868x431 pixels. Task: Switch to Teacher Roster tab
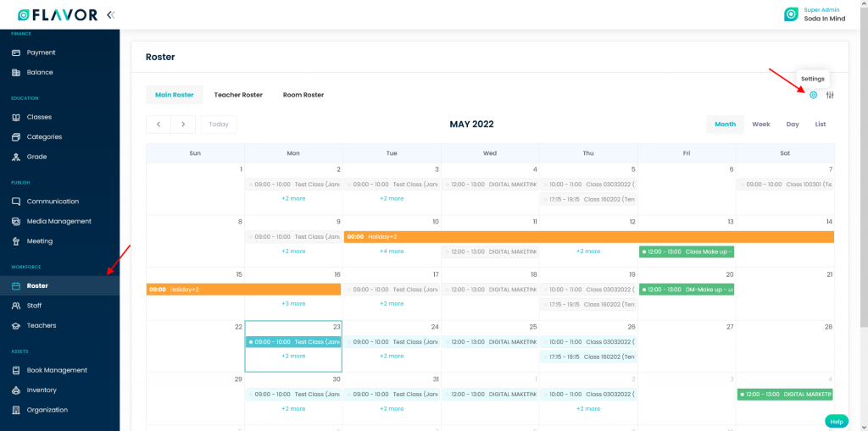tap(238, 95)
